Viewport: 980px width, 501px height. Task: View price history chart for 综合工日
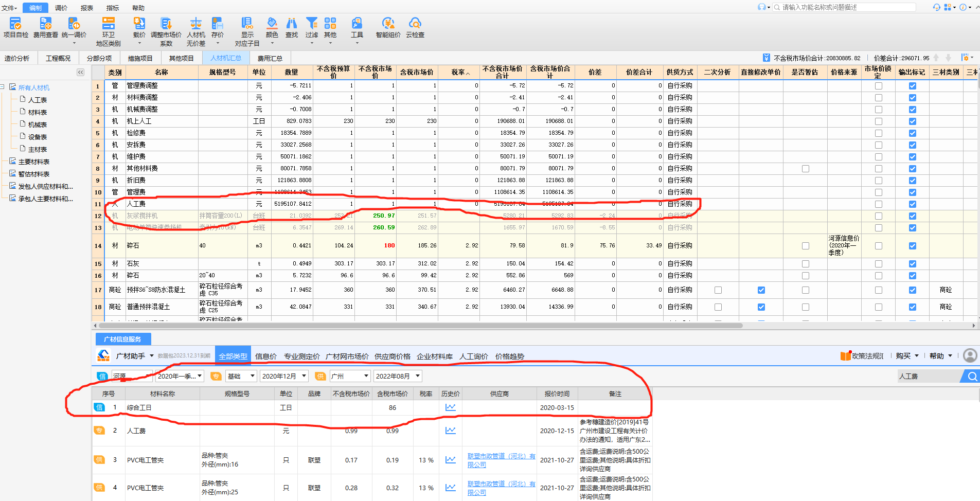pos(451,407)
